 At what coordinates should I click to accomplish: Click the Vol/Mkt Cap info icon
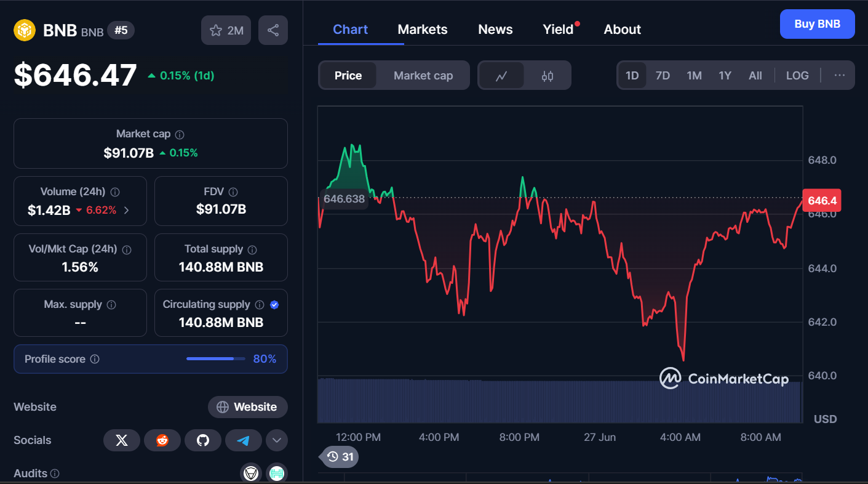(x=127, y=249)
